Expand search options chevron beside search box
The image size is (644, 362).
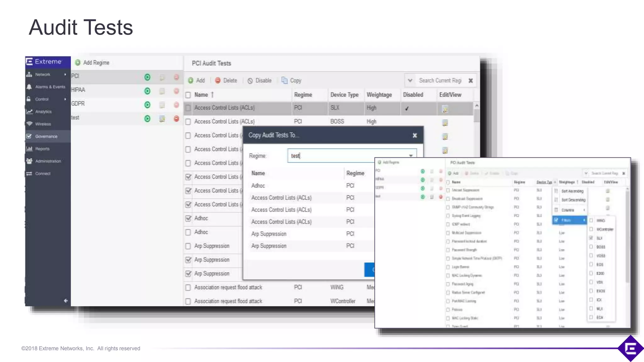[410, 80]
